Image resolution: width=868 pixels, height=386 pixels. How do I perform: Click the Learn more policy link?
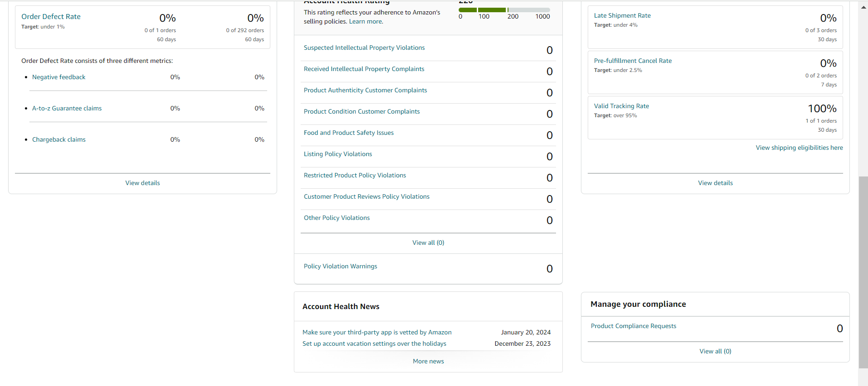click(x=366, y=21)
